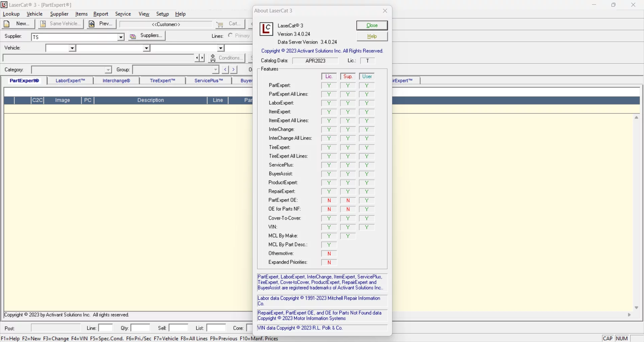This screenshot has height=342, width=644.
Task: Click the LaserCat logo in About dialog
Action: pos(267,29)
